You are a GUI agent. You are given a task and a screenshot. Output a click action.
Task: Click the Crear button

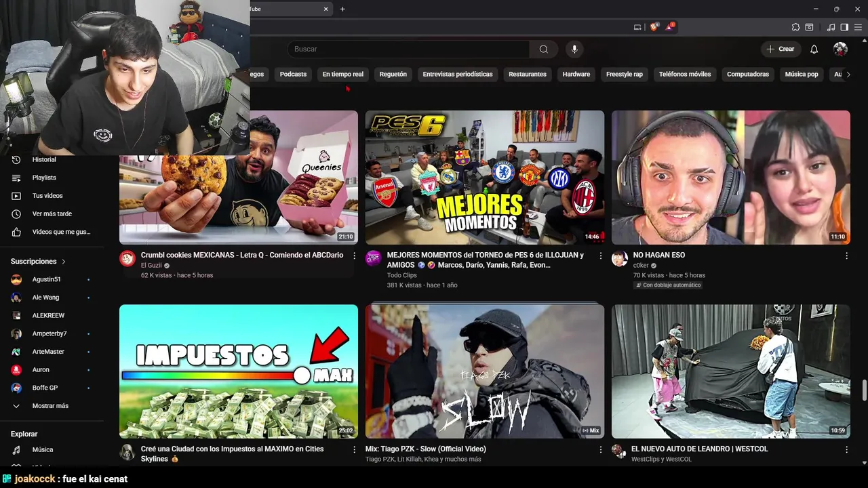point(781,49)
